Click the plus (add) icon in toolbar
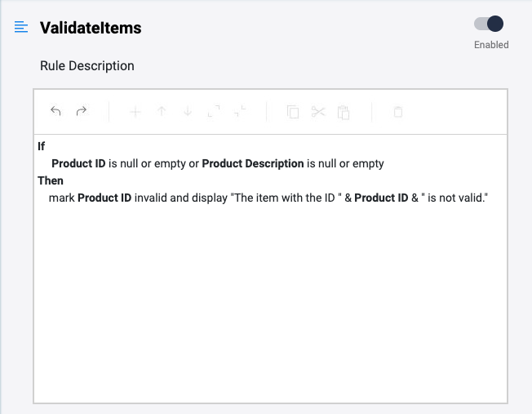 135,112
